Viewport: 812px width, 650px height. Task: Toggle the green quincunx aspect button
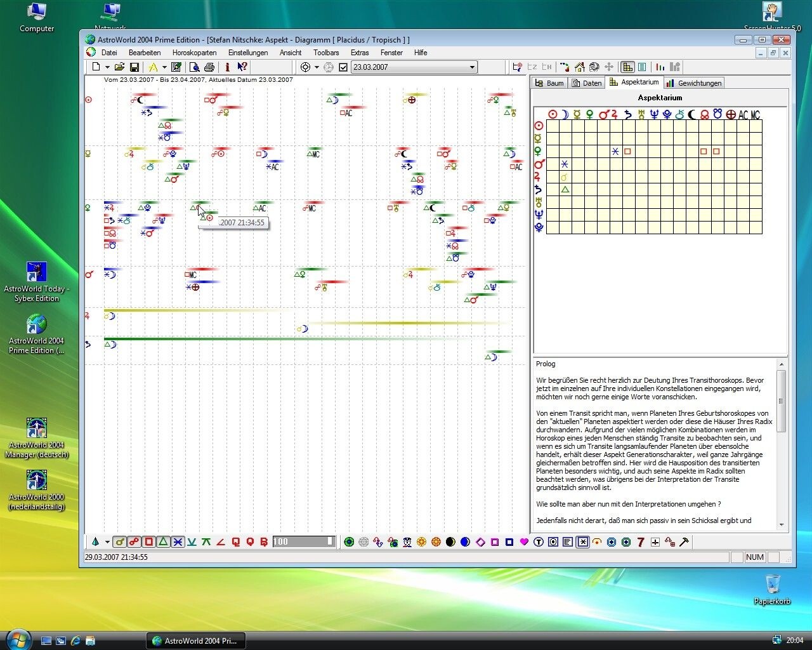(206, 541)
